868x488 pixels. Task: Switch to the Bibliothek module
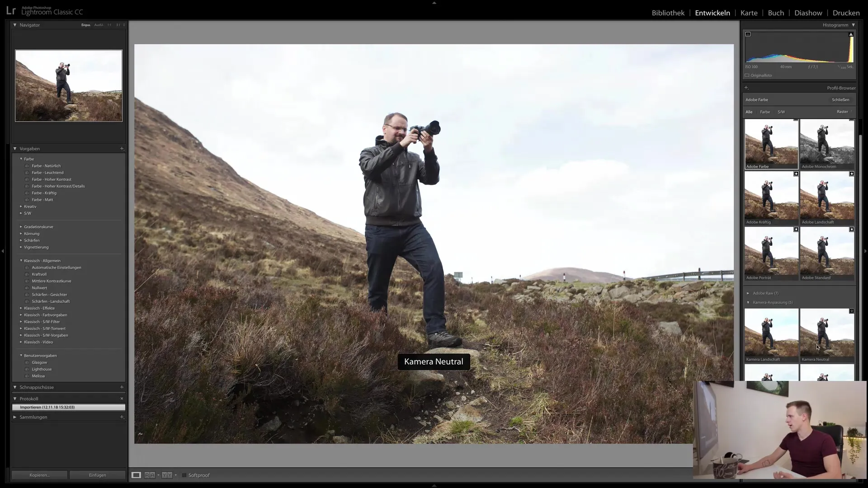point(668,13)
